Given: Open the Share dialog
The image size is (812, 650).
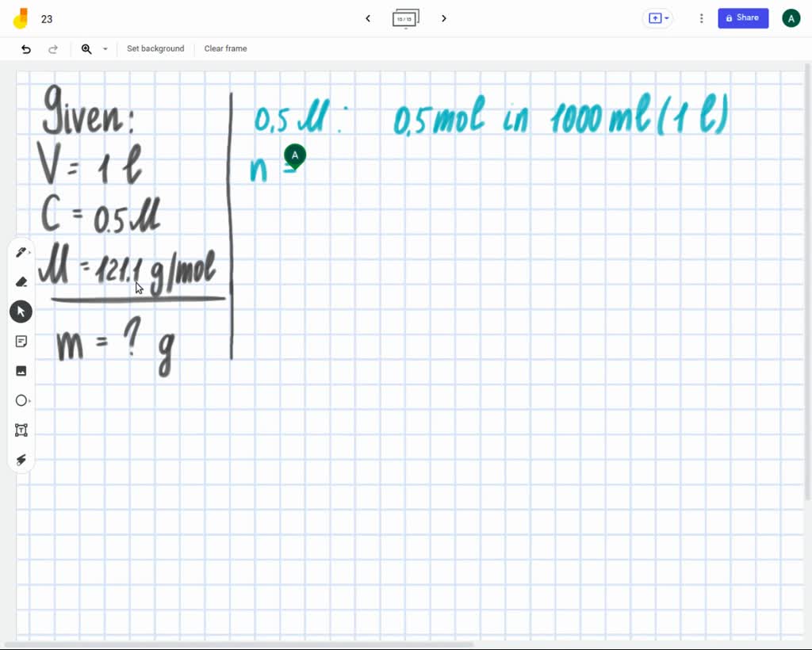Looking at the screenshot, I should coord(742,17).
